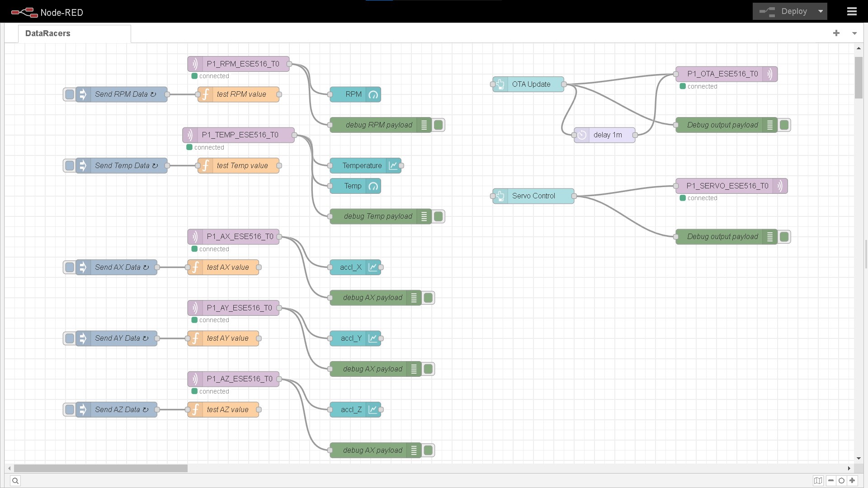Open the search flows magnifier icon
The height and width of the screenshot is (488, 868).
coord(15,481)
